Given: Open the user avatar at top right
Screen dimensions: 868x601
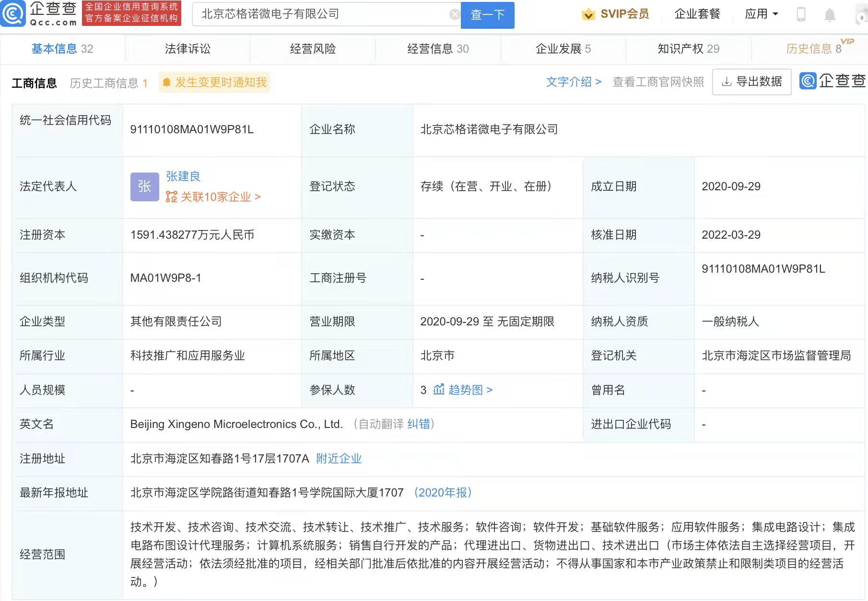Looking at the screenshot, I should point(862,14).
